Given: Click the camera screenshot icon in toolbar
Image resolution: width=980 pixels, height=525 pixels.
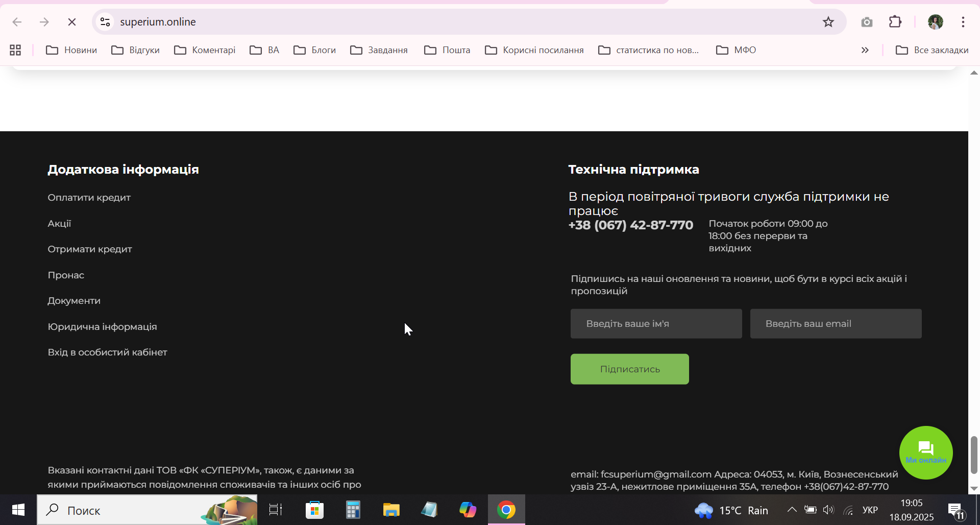Looking at the screenshot, I should click(x=867, y=22).
